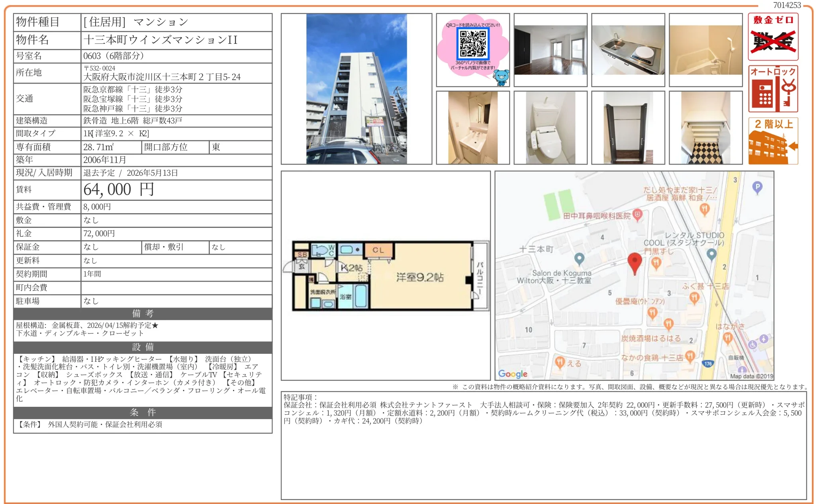The image size is (819, 504).
Task: Click the 64,000円 rent amount
Action: point(118,190)
